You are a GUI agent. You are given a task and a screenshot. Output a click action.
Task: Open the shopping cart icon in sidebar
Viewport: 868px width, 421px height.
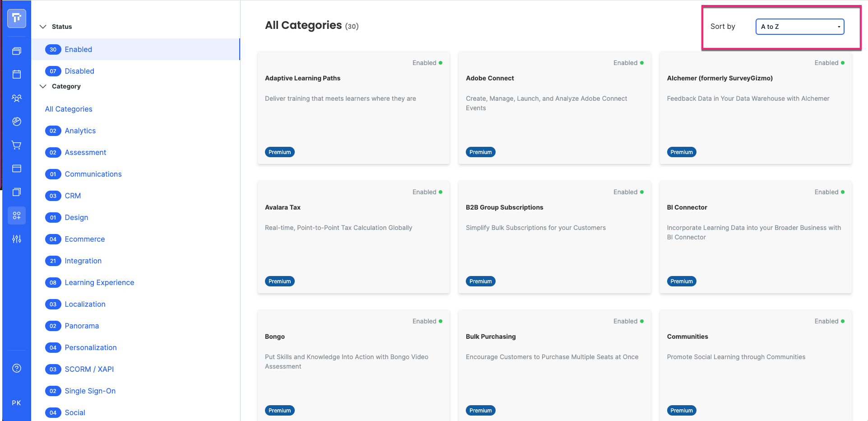(17, 145)
